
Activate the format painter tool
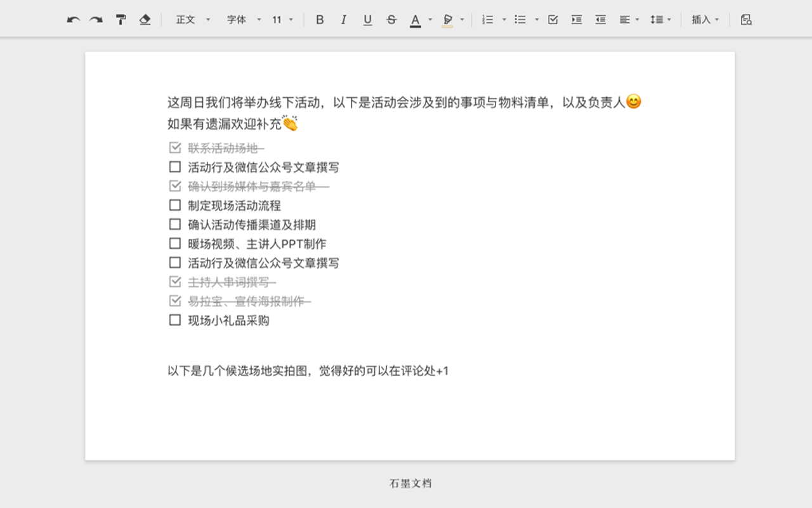[121, 20]
